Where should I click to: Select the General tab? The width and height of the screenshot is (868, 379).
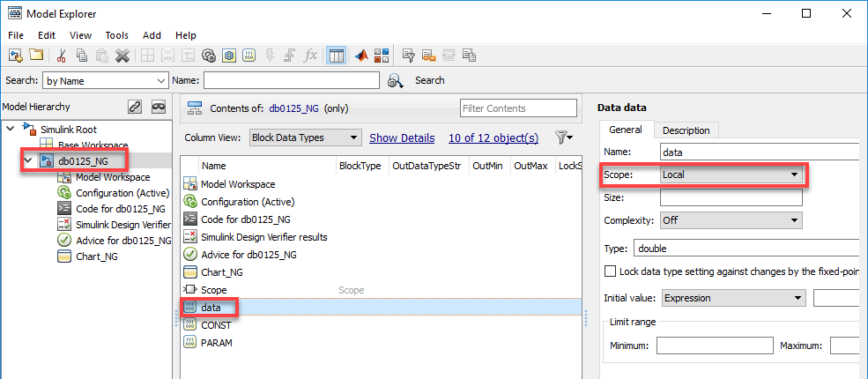pyautogui.click(x=626, y=130)
